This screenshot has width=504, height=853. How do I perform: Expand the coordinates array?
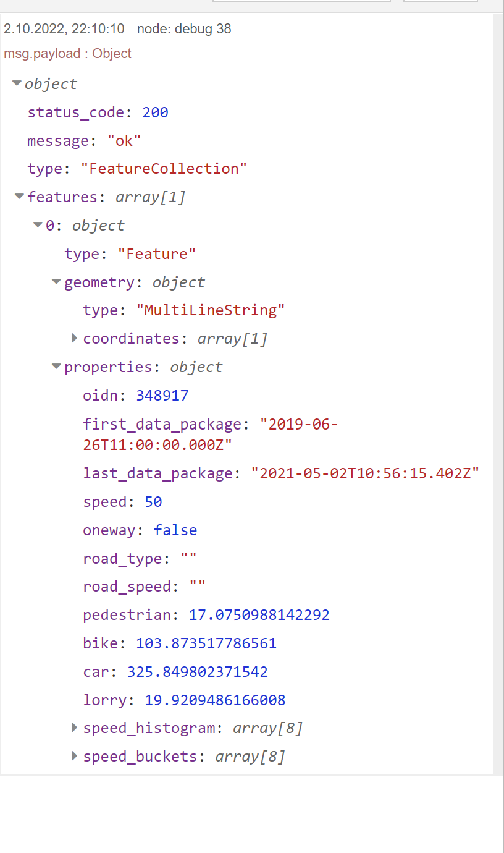75,338
